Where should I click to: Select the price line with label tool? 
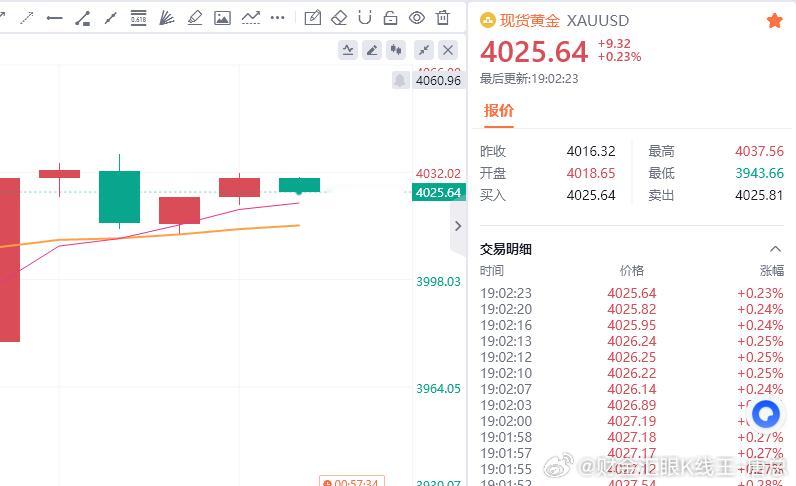pyautogui.click(x=82, y=18)
